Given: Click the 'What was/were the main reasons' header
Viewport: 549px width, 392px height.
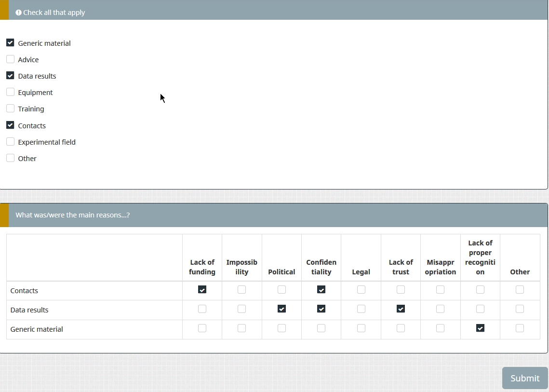Looking at the screenshot, I should pyautogui.click(x=72, y=215).
